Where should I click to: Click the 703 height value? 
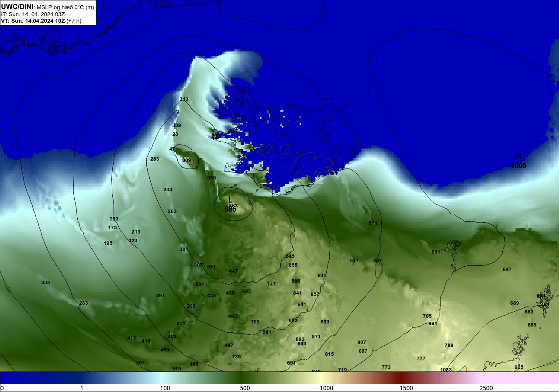255,322
